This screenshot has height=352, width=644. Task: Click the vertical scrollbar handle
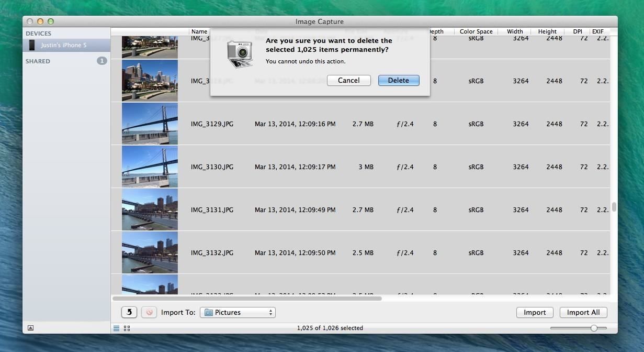click(x=614, y=207)
